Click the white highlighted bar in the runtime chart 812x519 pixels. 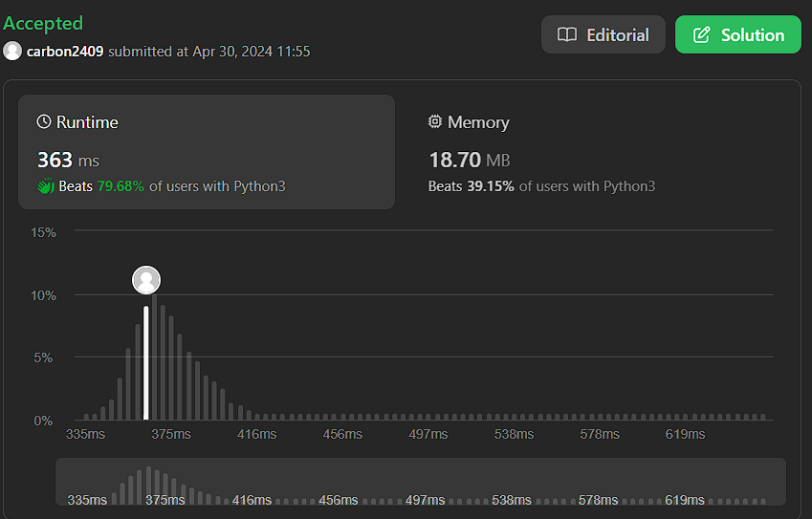[146, 363]
